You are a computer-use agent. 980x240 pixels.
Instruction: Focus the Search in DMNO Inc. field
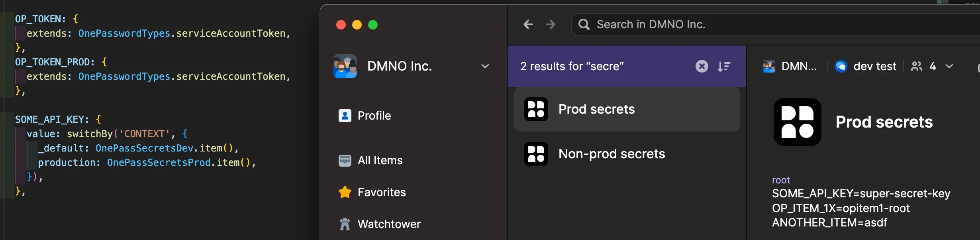[x=776, y=25]
